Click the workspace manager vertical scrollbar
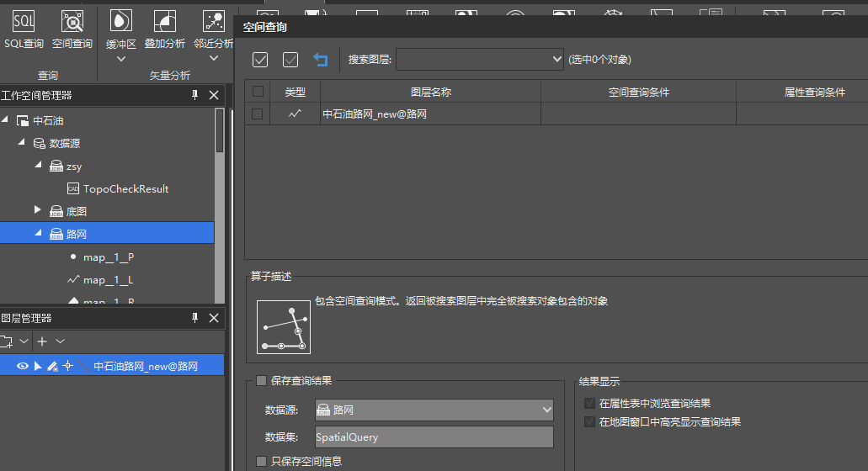This screenshot has height=471, width=868. pyautogui.click(x=220, y=130)
